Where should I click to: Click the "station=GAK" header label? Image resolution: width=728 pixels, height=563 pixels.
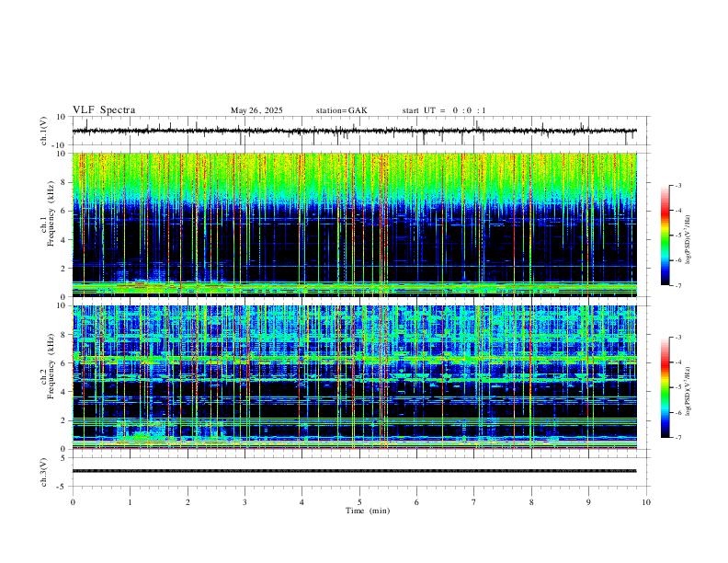click(x=341, y=110)
